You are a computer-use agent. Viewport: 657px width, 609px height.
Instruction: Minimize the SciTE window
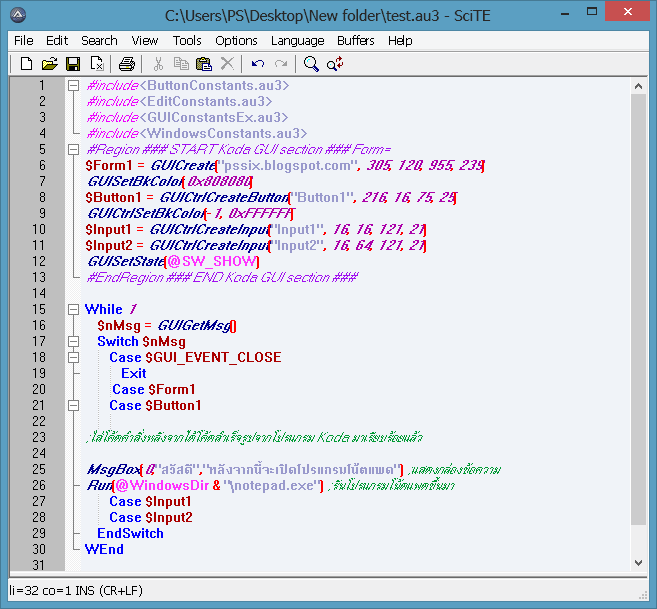pyautogui.click(x=565, y=12)
